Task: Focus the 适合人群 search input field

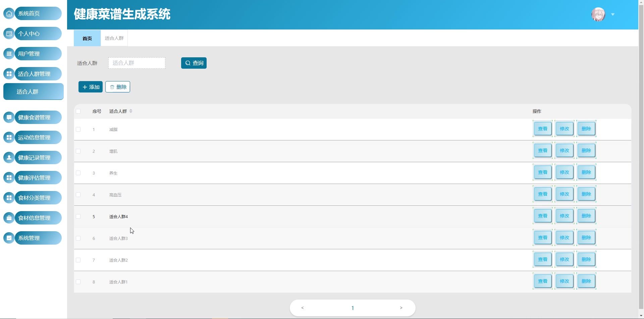Action: (x=137, y=63)
